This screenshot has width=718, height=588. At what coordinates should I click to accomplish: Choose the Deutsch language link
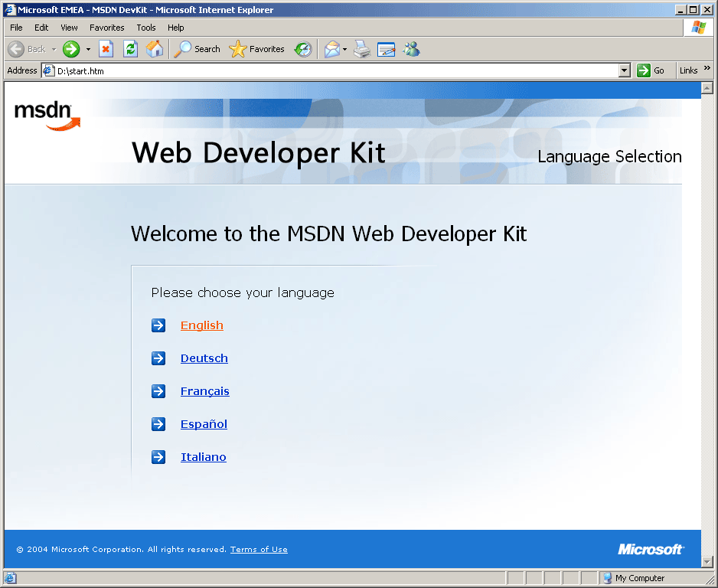pos(204,358)
